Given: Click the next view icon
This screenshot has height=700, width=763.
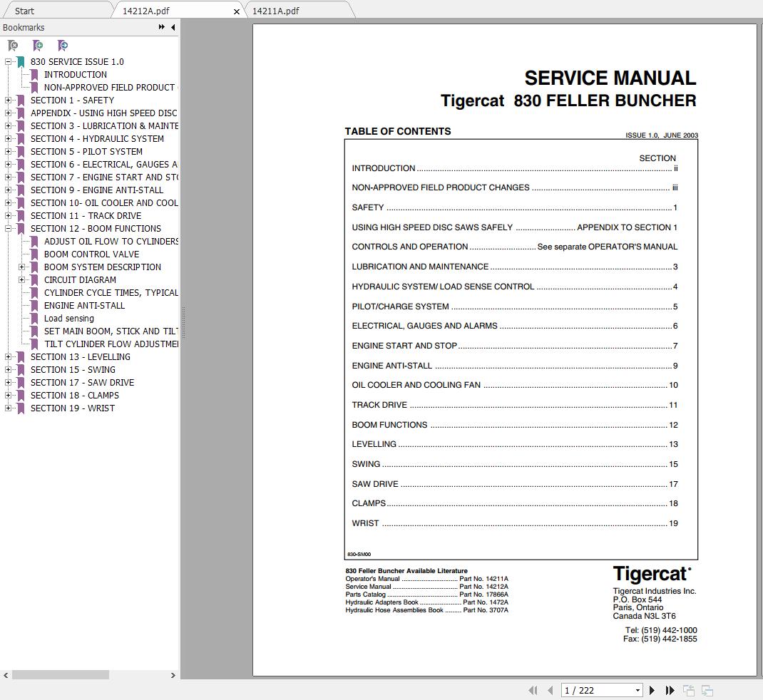Looking at the screenshot, I should pos(706,690).
